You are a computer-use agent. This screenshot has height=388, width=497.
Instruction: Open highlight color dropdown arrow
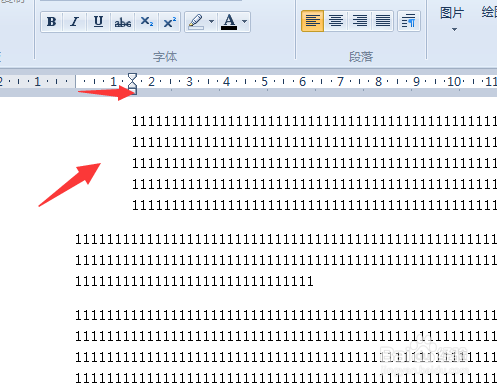coord(211,22)
